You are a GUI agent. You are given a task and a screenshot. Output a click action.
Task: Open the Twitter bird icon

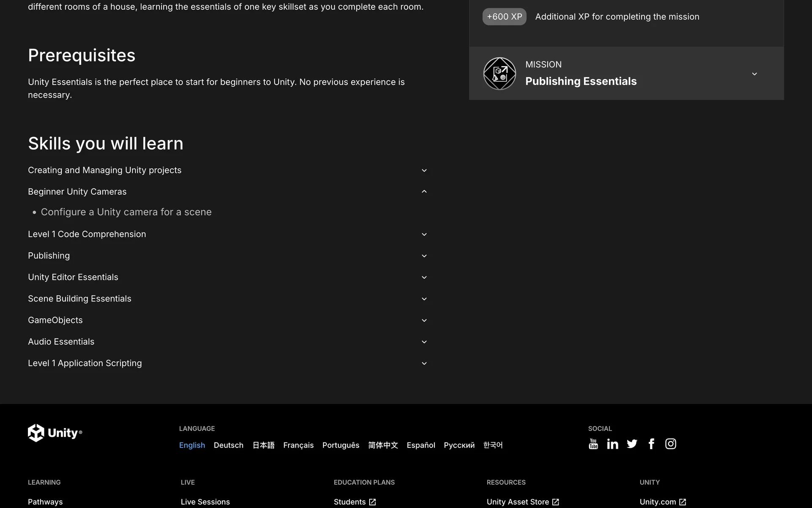632,444
